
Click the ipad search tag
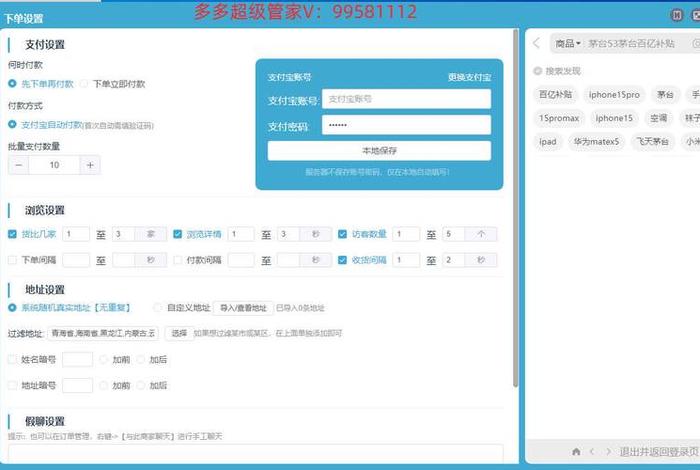click(x=548, y=142)
